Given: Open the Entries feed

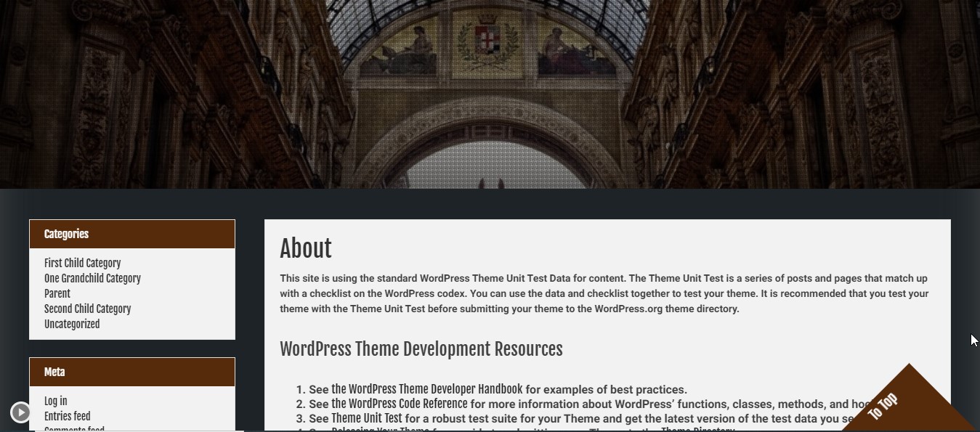Looking at the screenshot, I should pos(67,415).
